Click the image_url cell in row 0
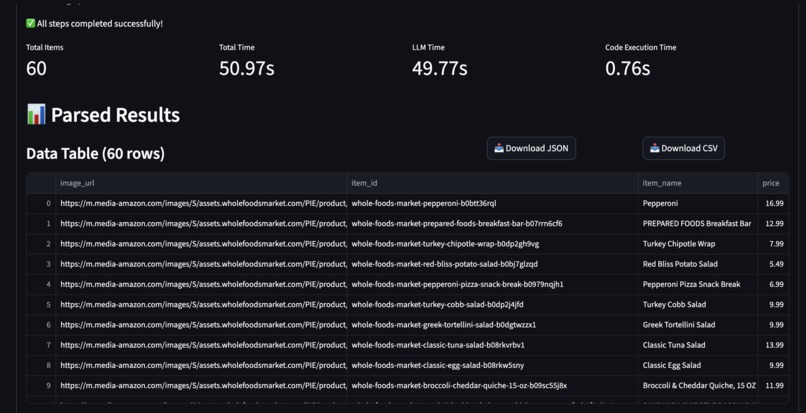Image resolution: width=806 pixels, height=413 pixels. click(201, 203)
